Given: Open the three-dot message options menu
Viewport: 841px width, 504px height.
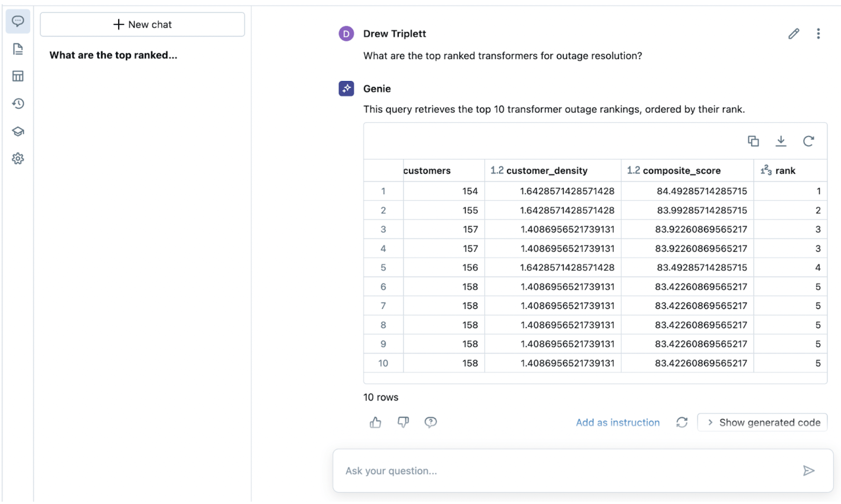Looking at the screenshot, I should coord(818,34).
